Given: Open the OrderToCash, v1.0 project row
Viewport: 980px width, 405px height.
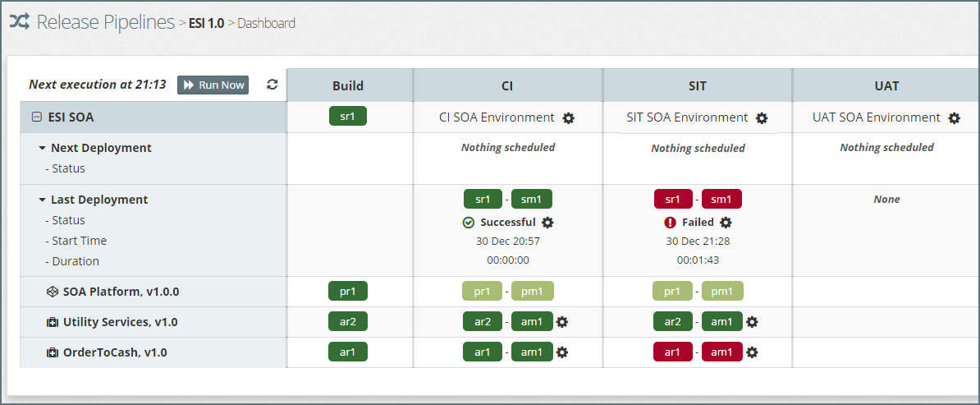Looking at the screenshot, I should [x=114, y=352].
